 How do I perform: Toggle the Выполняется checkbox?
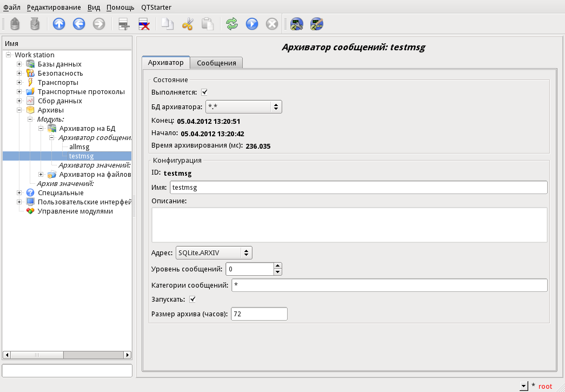click(x=204, y=92)
